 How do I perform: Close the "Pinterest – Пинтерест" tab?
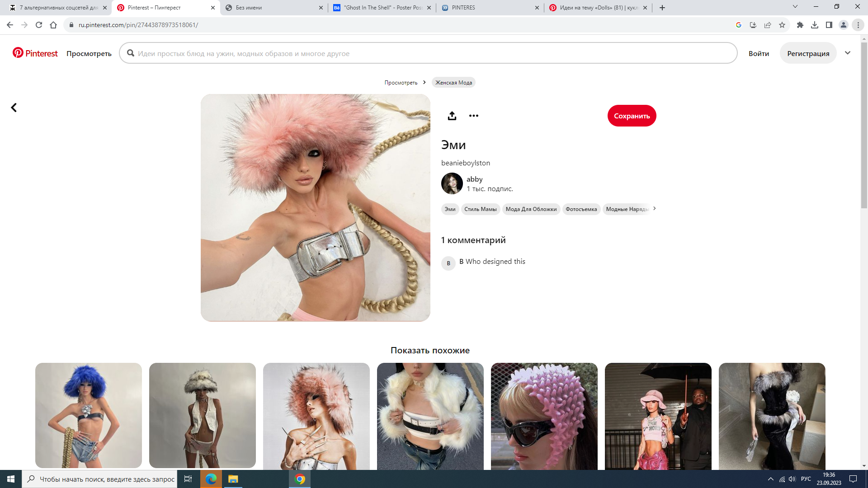[213, 8]
